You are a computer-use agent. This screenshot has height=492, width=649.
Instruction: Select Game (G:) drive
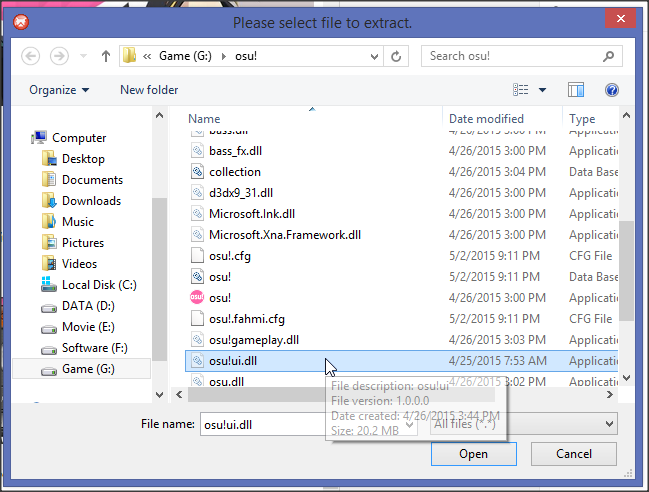coord(88,369)
